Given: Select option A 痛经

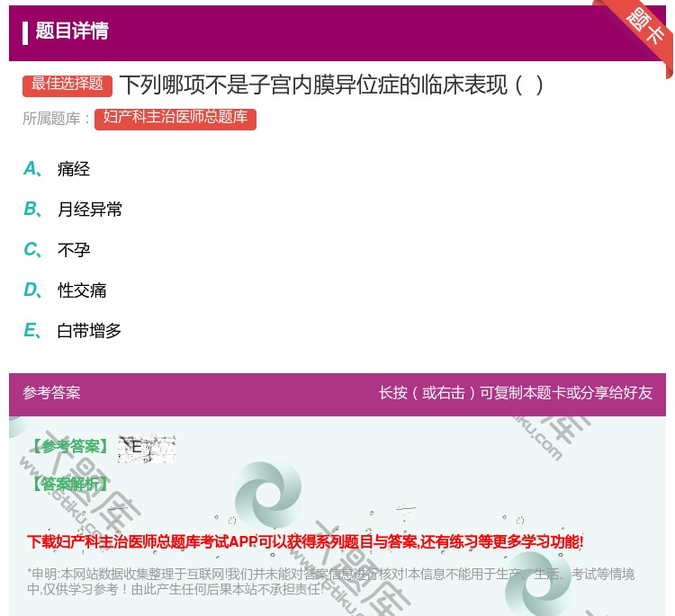Looking at the screenshot, I should pyautogui.click(x=74, y=169).
